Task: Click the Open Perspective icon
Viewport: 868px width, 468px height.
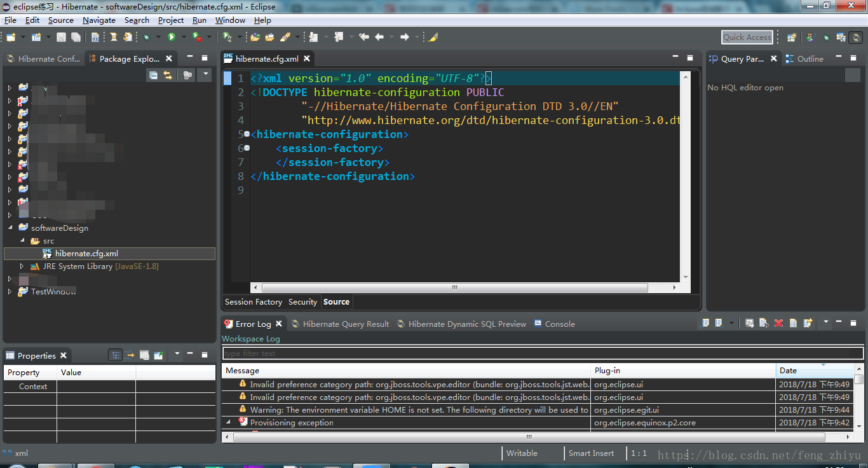Action: point(792,38)
